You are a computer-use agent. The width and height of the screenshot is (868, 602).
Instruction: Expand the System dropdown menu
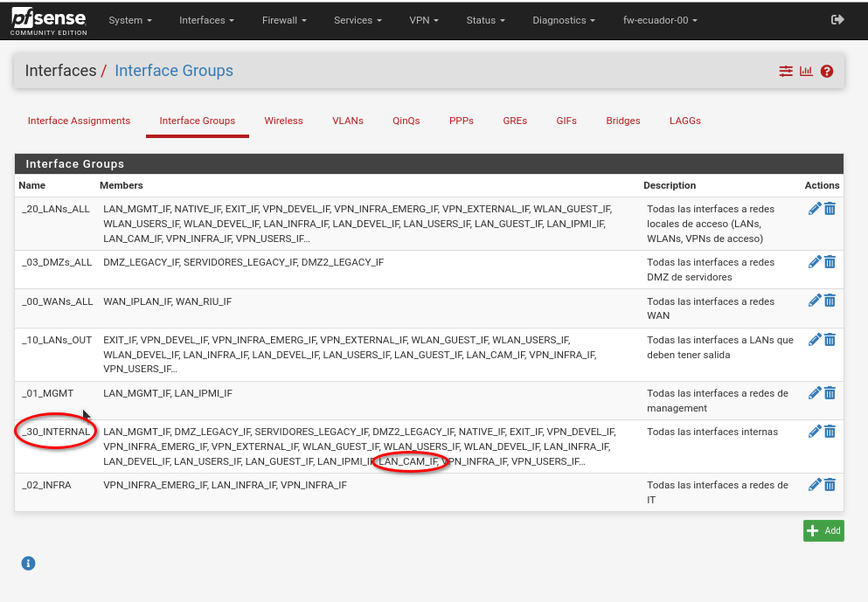[x=130, y=20]
